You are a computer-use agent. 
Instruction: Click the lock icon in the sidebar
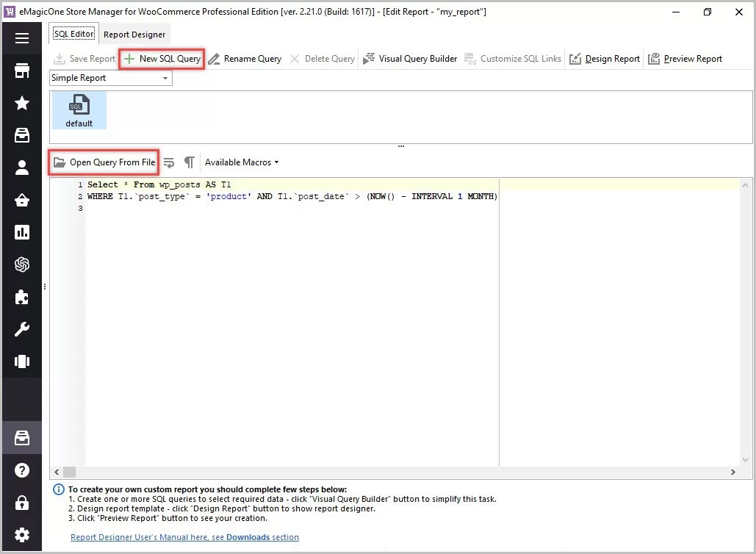coord(22,503)
